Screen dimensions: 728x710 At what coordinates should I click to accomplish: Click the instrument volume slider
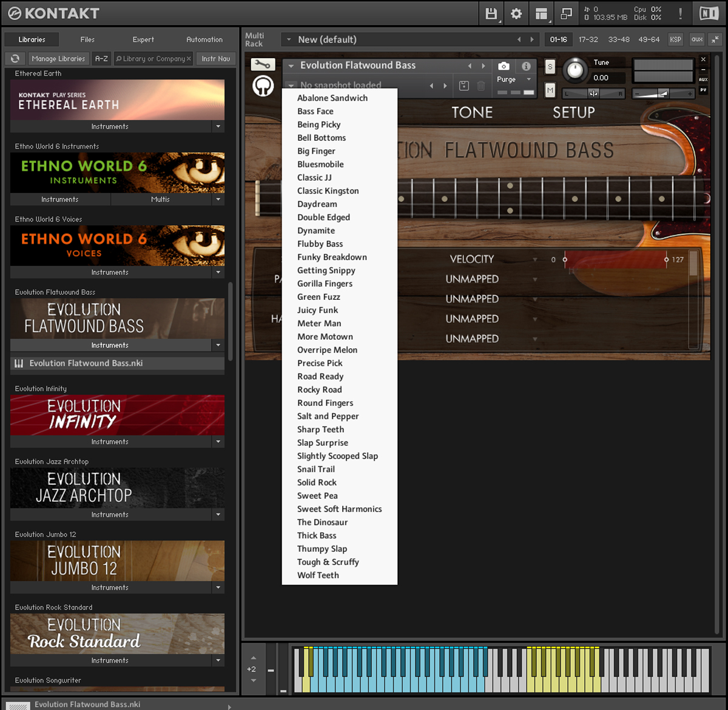[663, 93]
